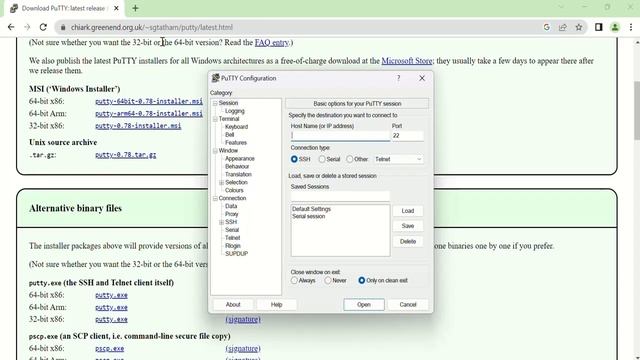Click the browser back arrow
640x360 pixels.
pyautogui.click(x=11, y=27)
